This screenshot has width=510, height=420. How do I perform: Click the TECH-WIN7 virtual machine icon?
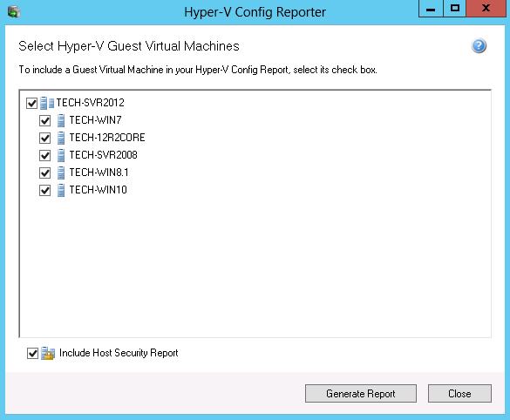60,120
